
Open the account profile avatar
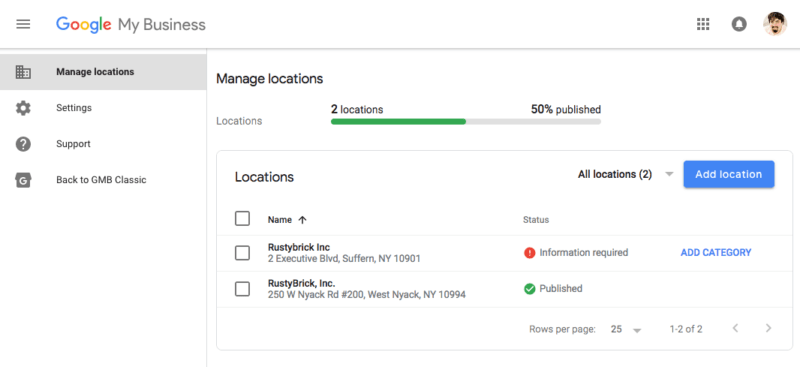[774, 24]
